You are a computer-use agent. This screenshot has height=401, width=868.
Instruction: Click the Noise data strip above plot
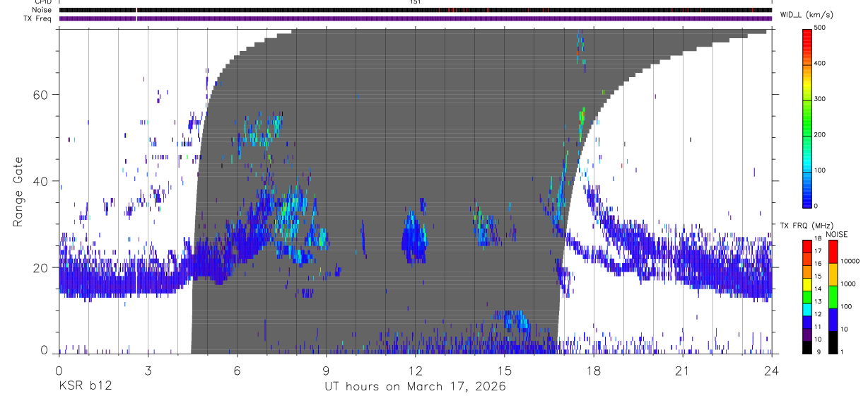[x=416, y=10]
